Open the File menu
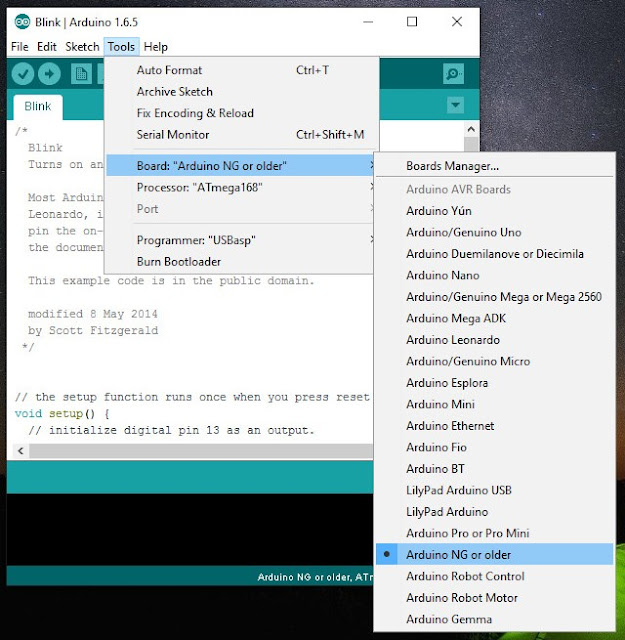The width and height of the screenshot is (625, 640). (x=20, y=47)
